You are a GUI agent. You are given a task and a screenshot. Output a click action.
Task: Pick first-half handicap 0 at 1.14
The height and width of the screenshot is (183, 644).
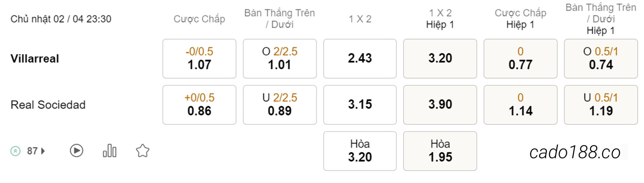[521, 105]
